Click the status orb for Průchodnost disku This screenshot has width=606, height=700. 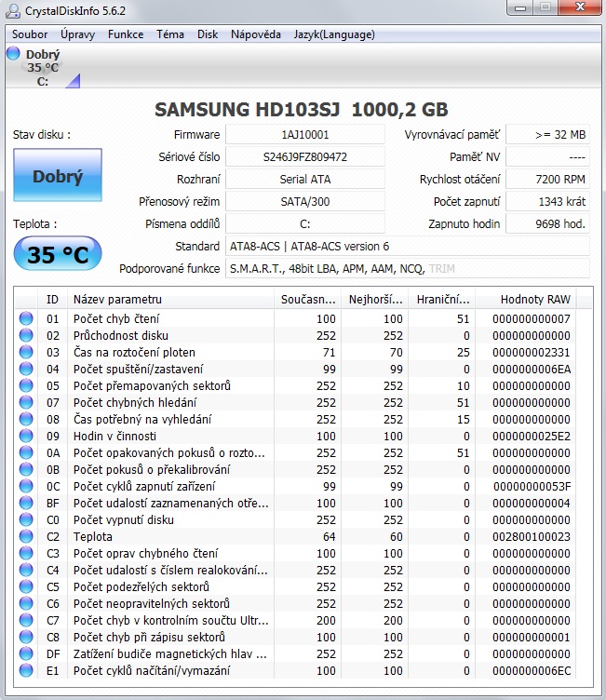click(26, 335)
